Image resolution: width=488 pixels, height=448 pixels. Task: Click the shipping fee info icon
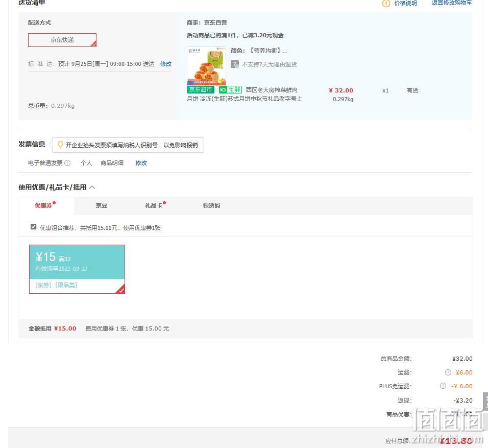pyautogui.click(x=448, y=372)
